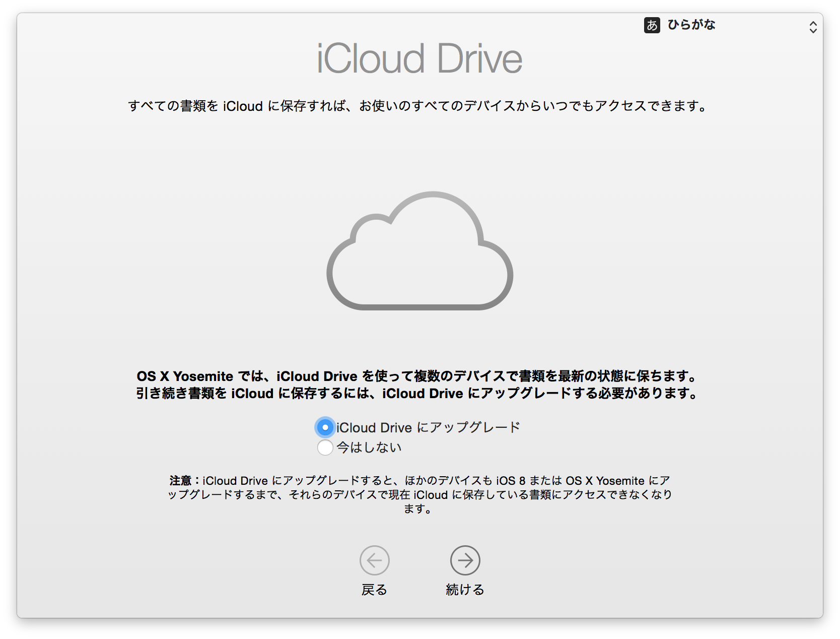Click the continue arrow circle icon

coord(465,560)
